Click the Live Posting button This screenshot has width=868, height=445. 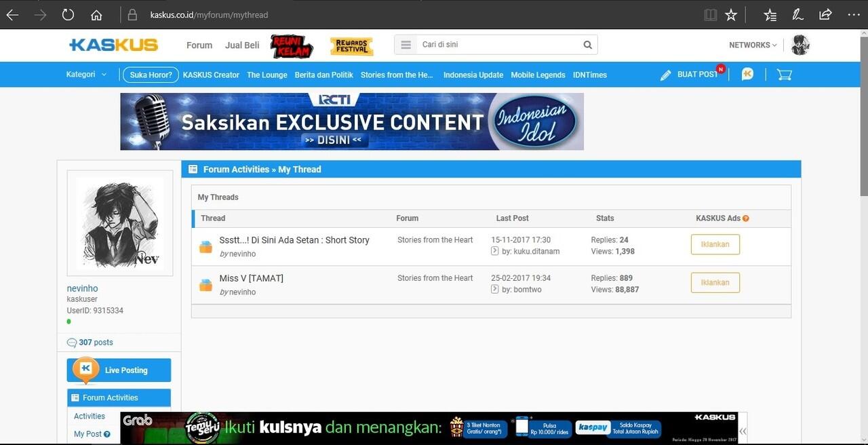pyautogui.click(x=119, y=370)
